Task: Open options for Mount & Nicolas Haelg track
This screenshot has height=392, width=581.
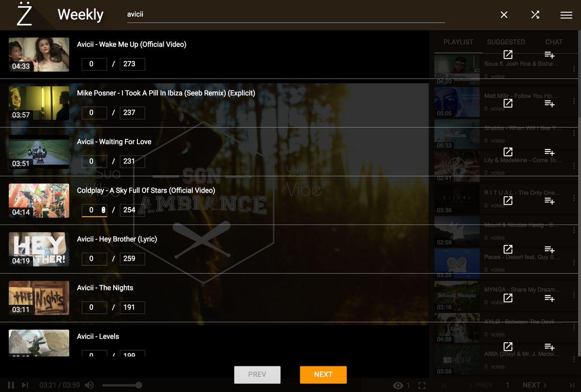Action: (x=574, y=231)
